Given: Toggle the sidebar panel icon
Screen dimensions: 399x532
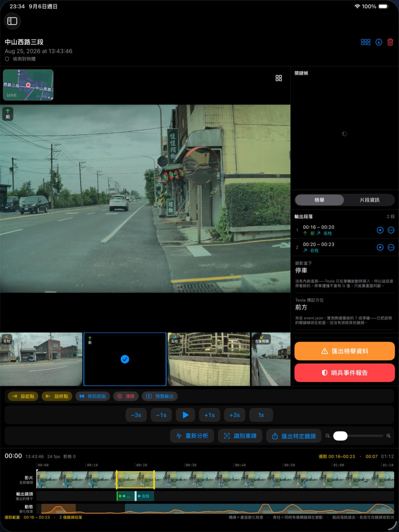Looking at the screenshot, I should (12, 21).
